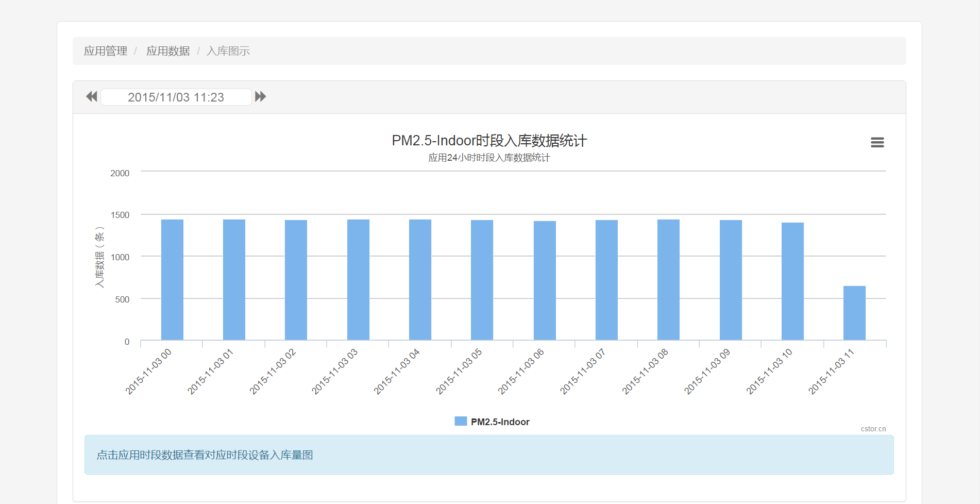Click the chart title PM2.5-Indoor时段入库数据统计
Image resolution: width=980 pixels, height=504 pixels.
489,141
